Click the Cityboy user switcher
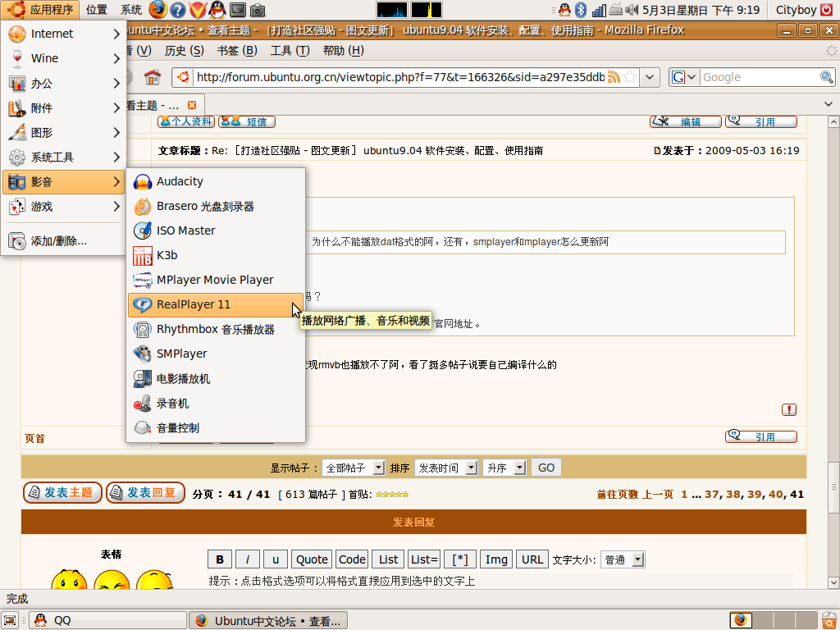This screenshot has height=630, width=840. (x=796, y=10)
